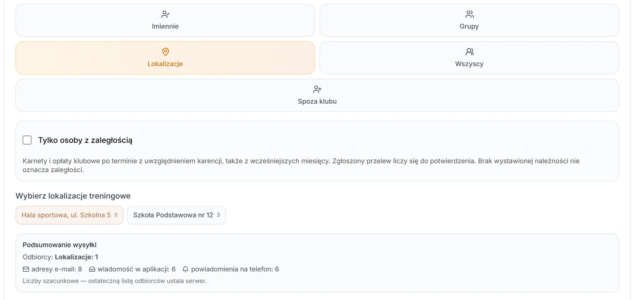Click the two-people icon above Grupy
Screen dimensions: 644x300
click(469, 15)
